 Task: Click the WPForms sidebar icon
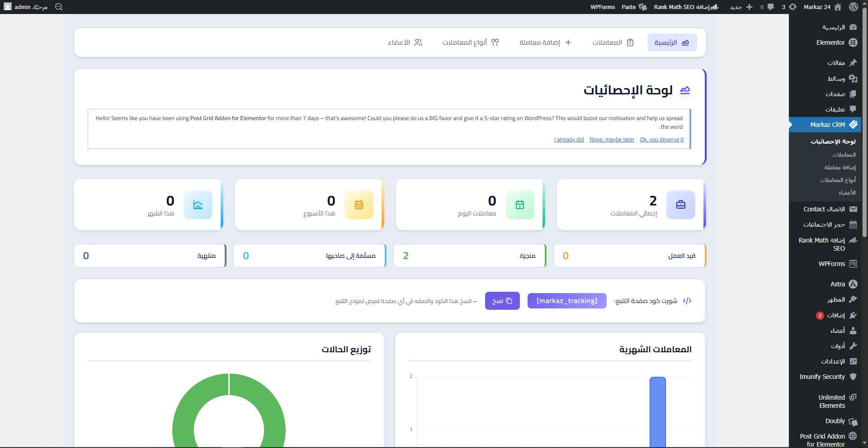(853, 264)
